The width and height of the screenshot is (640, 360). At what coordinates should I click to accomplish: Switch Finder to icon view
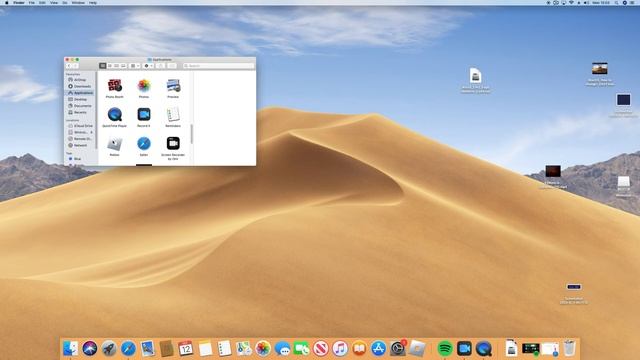[x=103, y=66]
